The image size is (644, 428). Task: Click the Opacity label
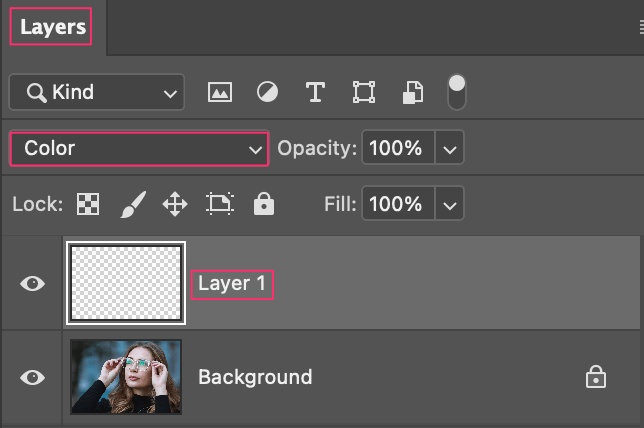coord(317,148)
